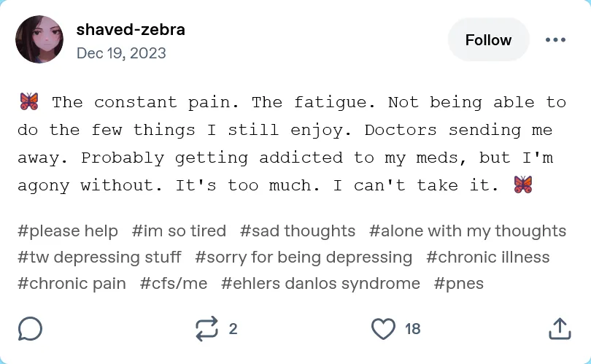591x364 pixels.
Task: Follow the shaved-zebra blog
Action: click(x=488, y=40)
